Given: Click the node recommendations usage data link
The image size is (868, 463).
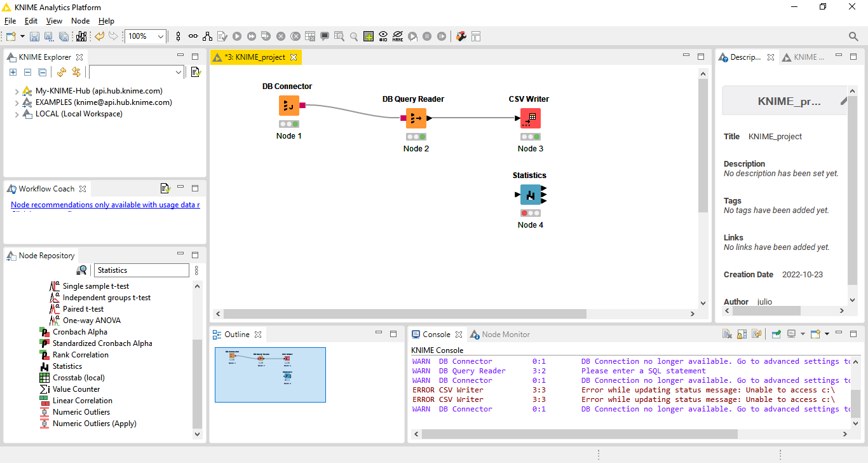Looking at the screenshot, I should click(x=105, y=205).
